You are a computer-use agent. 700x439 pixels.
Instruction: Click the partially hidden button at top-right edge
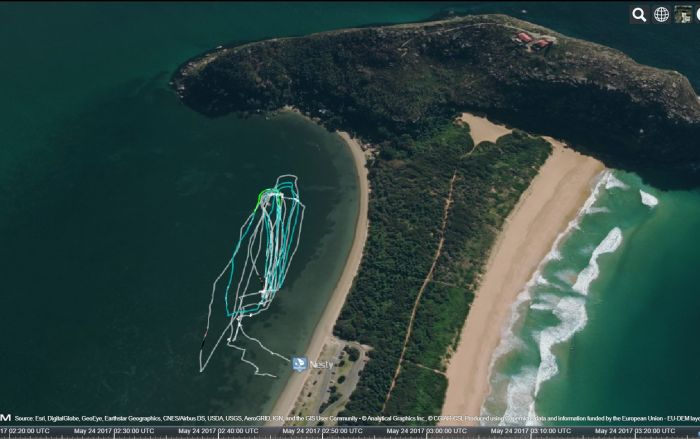coord(697,14)
